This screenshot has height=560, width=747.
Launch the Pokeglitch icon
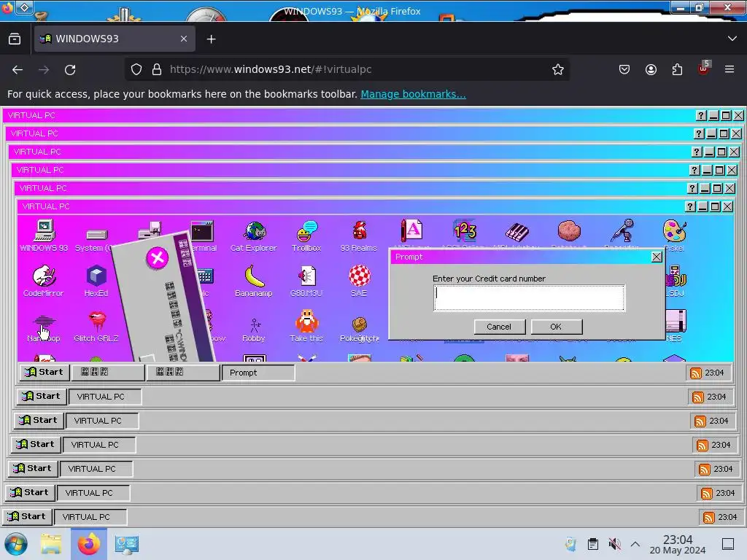pos(360,329)
